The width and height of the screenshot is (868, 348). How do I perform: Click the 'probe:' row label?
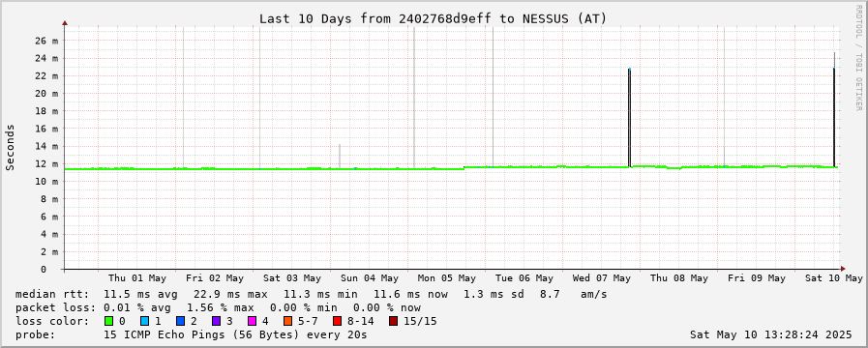coord(36,334)
